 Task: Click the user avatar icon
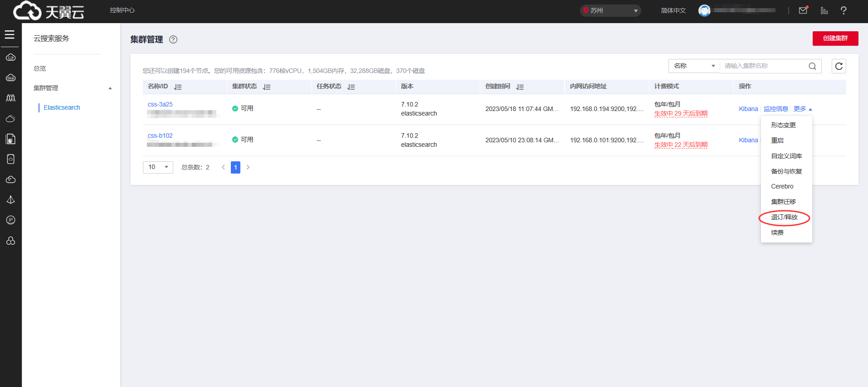click(x=704, y=10)
